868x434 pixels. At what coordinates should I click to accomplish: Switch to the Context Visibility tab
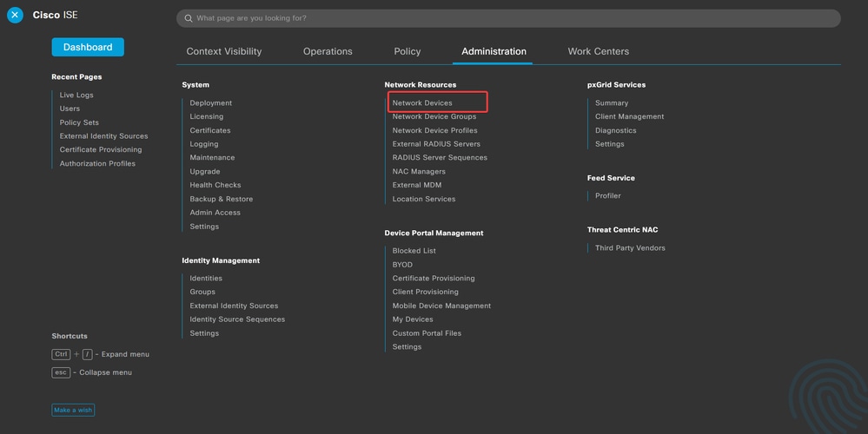(223, 51)
